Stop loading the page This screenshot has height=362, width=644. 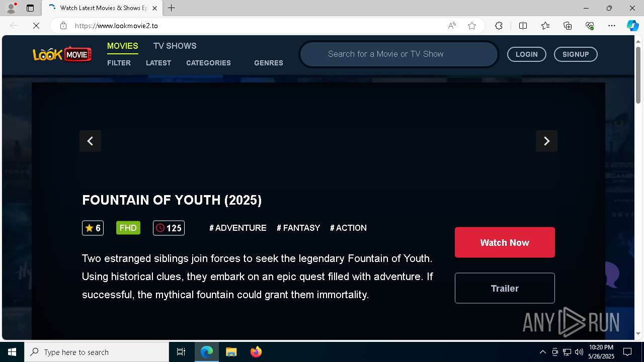[x=36, y=26]
